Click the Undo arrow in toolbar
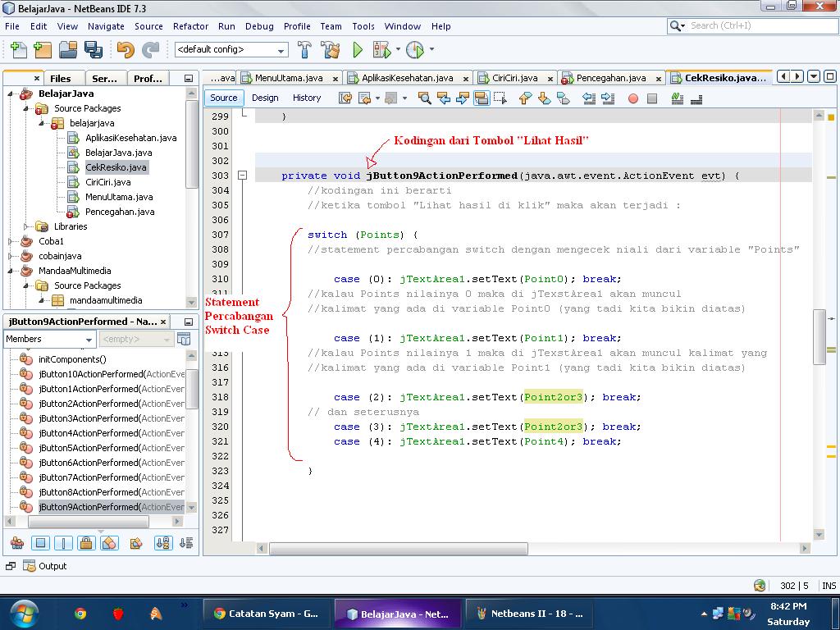Screen dimensions: 840x630 (125, 50)
